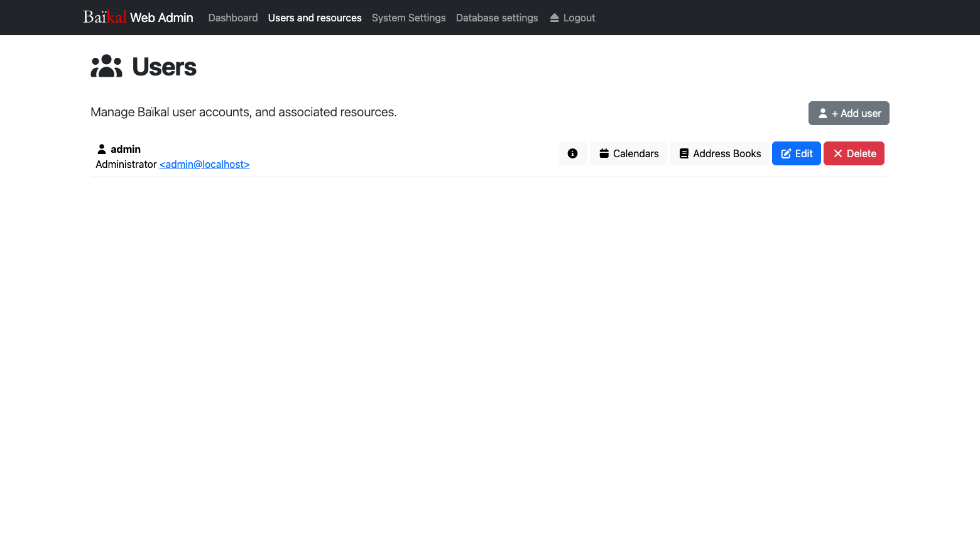Delete the admin user
Viewport: 980px width, 552px height.
tap(854, 153)
